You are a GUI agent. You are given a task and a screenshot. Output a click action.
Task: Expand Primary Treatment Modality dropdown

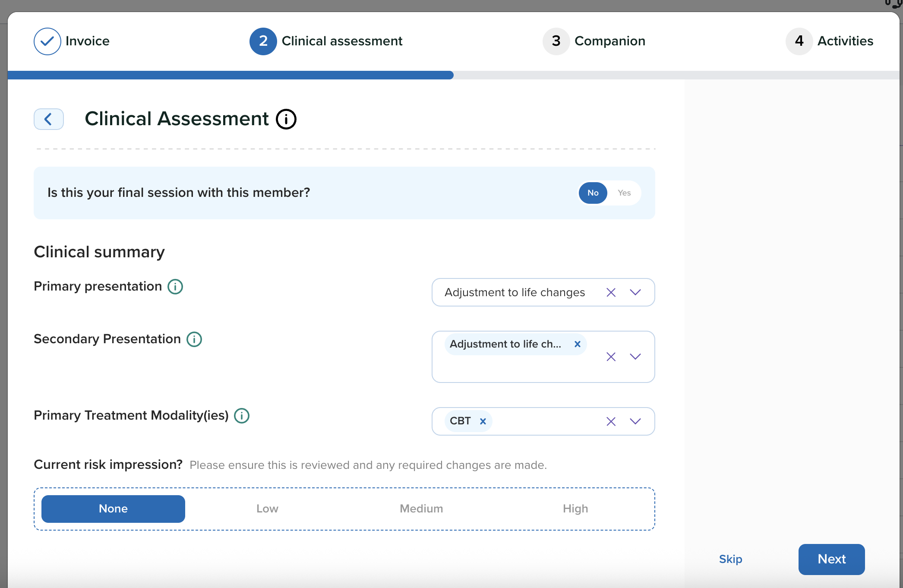point(635,421)
